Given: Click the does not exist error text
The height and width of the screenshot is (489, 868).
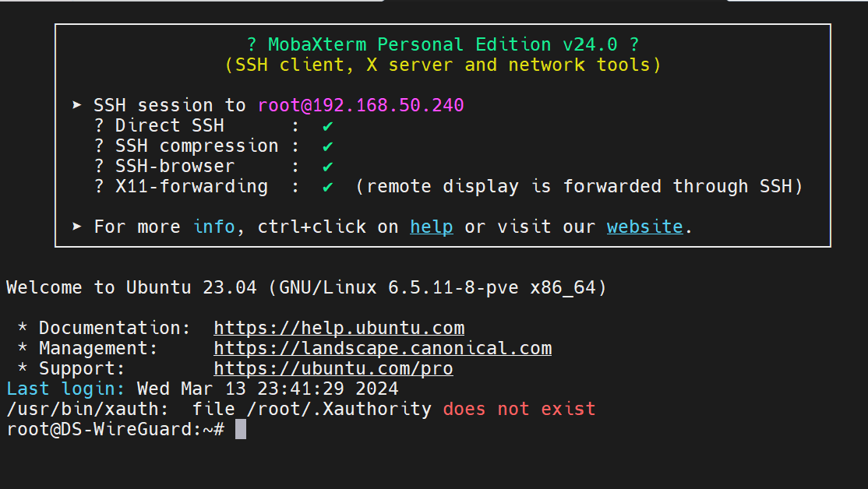Looking at the screenshot, I should click(519, 409).
